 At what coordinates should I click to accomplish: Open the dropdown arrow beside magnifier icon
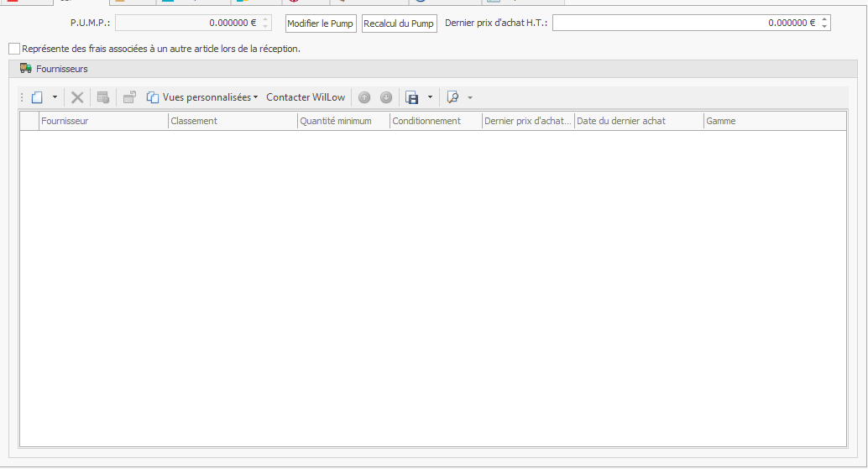(x=470, y=97)
